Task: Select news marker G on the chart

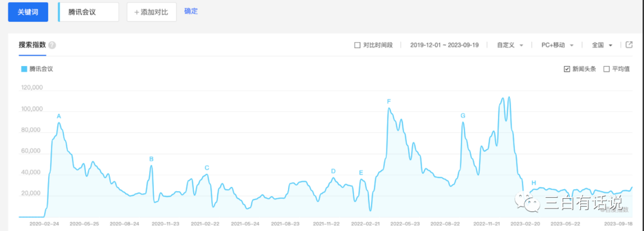Action: (463, 115)
